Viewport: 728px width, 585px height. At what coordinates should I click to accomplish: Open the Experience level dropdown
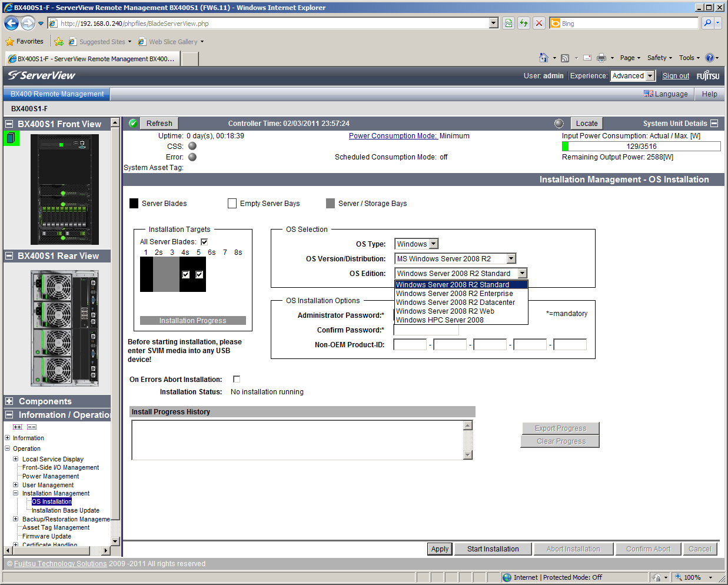tap(633, 76)
